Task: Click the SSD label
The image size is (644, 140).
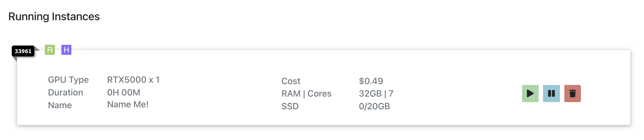Action: tap(290, 106)
